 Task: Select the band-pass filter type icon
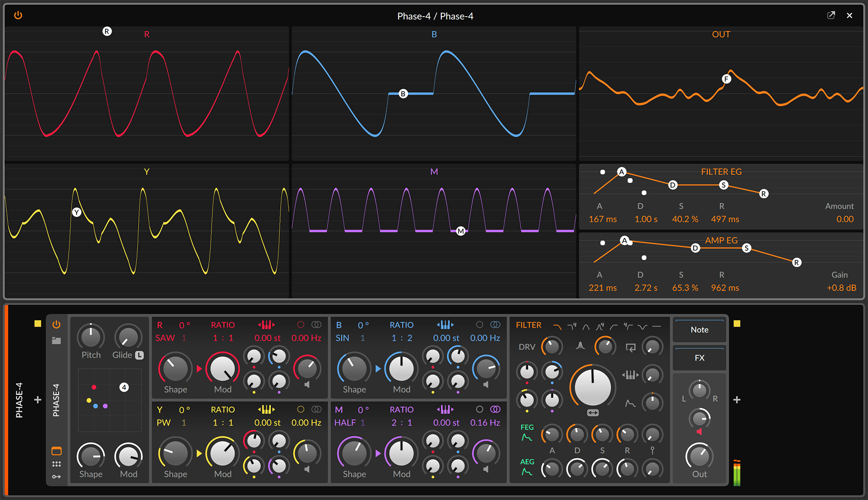click(x=586, y=327)
